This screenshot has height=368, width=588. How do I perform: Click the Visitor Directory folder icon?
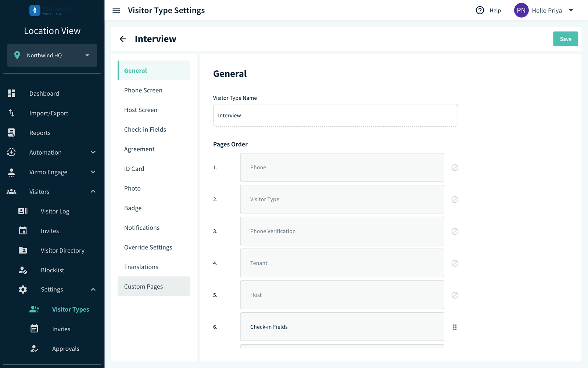tap(23, 250)
